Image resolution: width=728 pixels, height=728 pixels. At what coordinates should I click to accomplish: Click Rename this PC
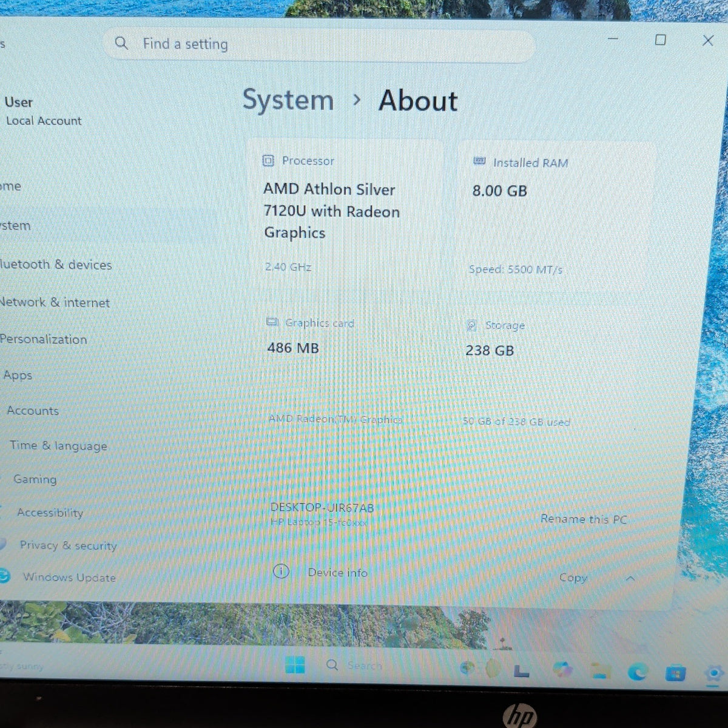[x=584, y=519]
